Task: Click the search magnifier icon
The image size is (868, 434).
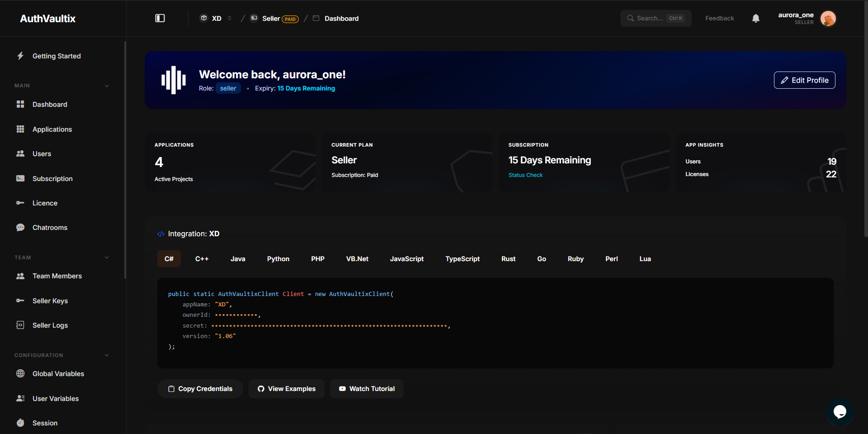Action: point(630,18)
